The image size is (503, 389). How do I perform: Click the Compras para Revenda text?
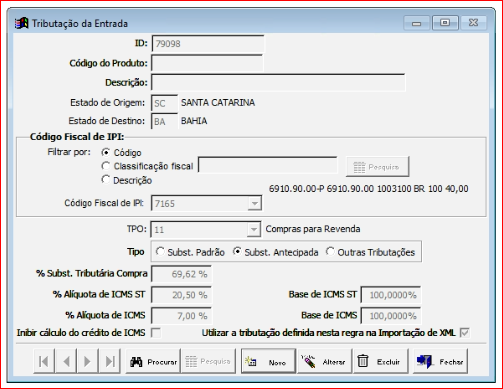313,229
